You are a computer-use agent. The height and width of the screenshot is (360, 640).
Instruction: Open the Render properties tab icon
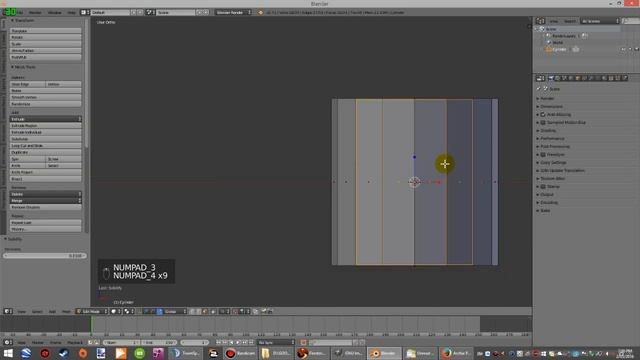[551, 78]
